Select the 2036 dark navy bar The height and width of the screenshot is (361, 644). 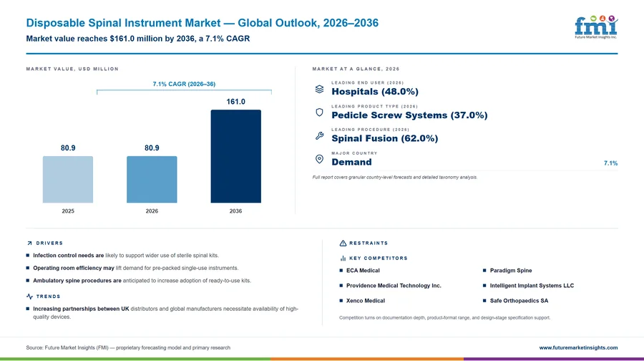tap(235, 156)
